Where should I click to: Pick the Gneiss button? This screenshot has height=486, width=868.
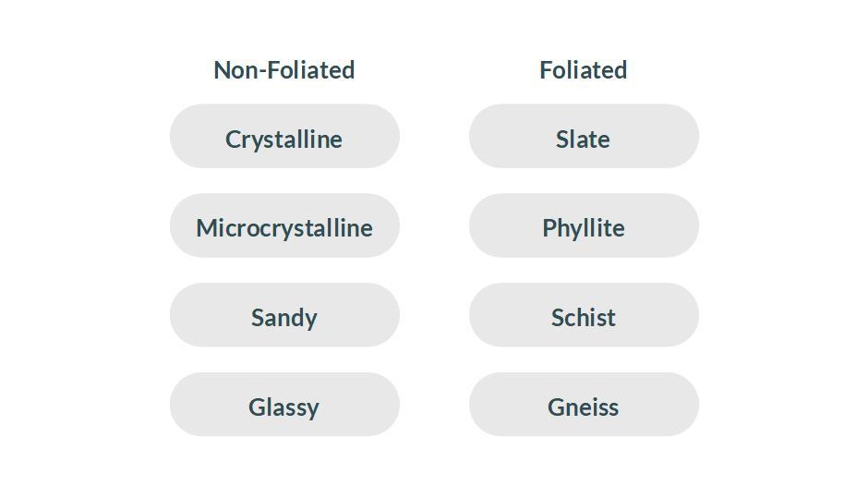click(584, 406)
